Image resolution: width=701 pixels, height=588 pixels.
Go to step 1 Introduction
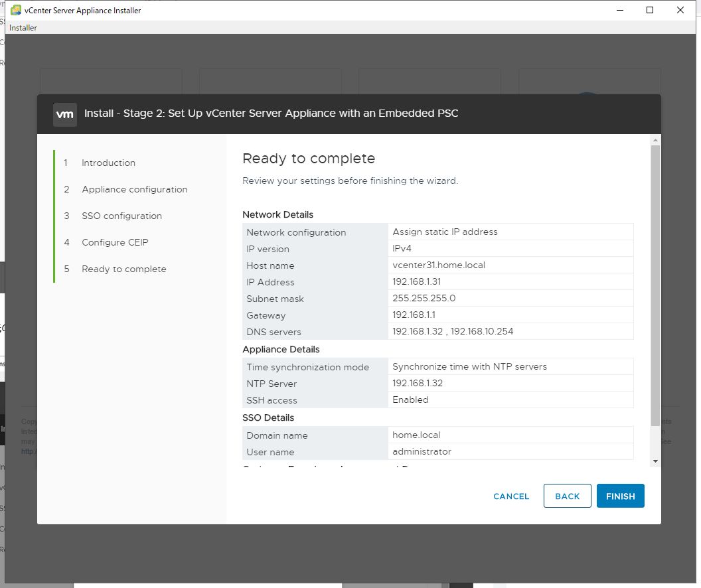[108, 163]
